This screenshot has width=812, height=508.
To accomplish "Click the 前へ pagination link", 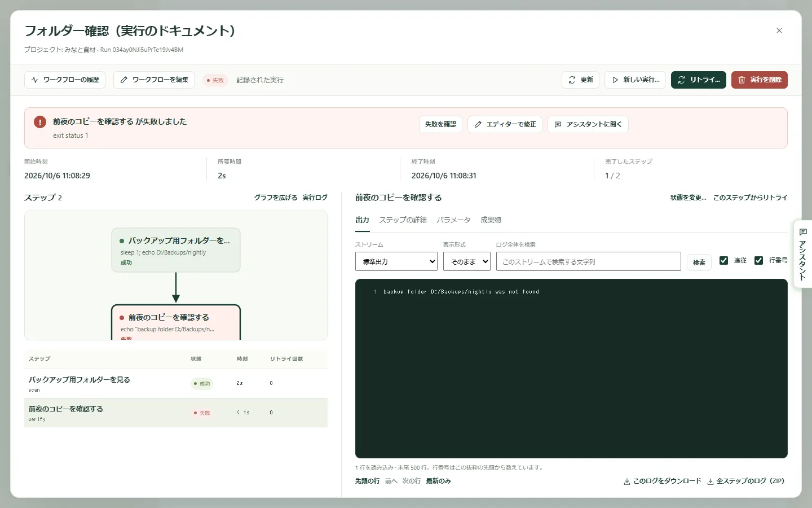I will pyautogui.click(x=391, y=481).
